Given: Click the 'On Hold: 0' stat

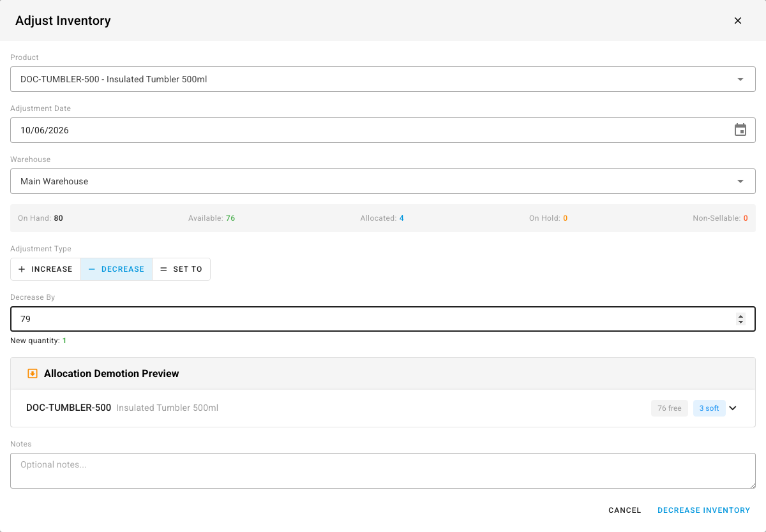Looking at the screenshot, I should tap(548, 218).
